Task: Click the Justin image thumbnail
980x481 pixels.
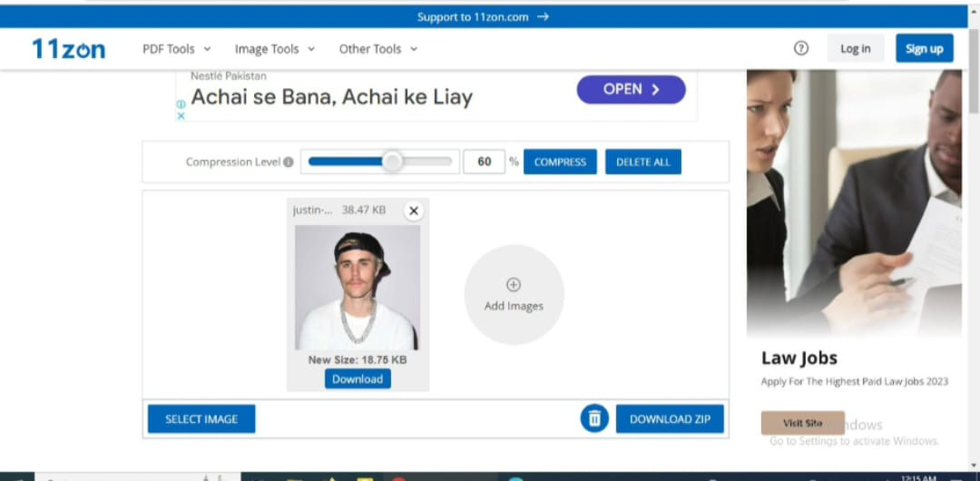Action: 358,288
